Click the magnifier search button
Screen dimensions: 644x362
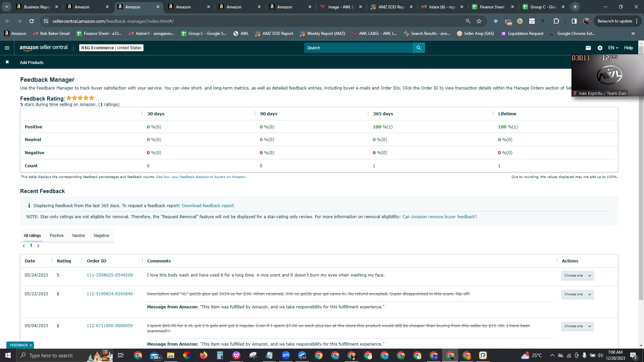coord(419,48)
